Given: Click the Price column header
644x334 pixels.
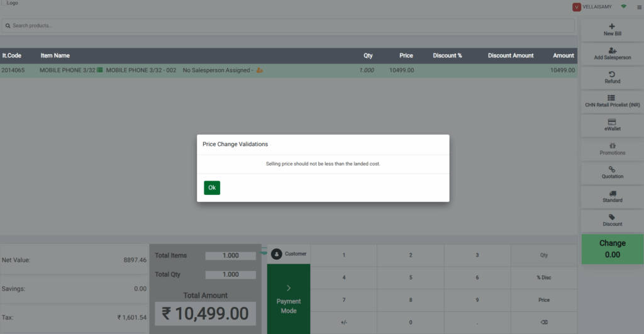Looking at the screenshot, I should click(406, 55).
